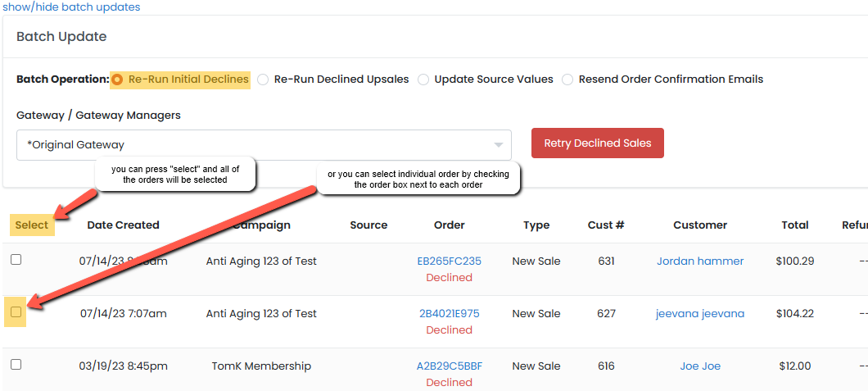Open order link EB265FC235
The image size is (868, 391).
[449, 261]
